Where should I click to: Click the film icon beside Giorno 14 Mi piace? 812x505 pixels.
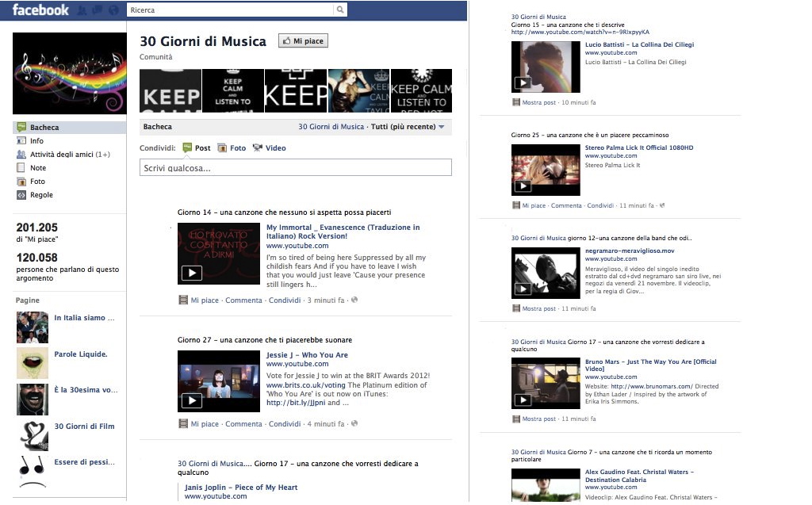(183, 300)
